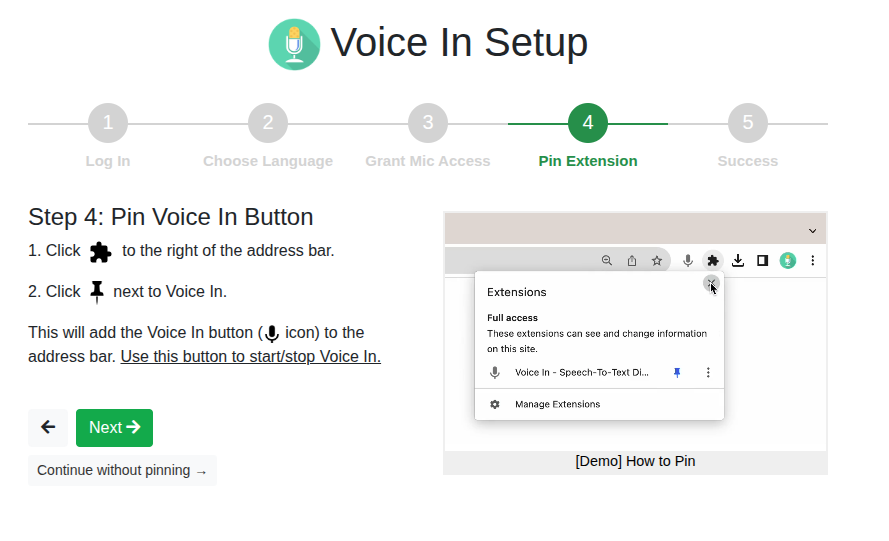Open the Chrome three-dot menu in demo
This screenshot has height=541, width=889.
813,261
